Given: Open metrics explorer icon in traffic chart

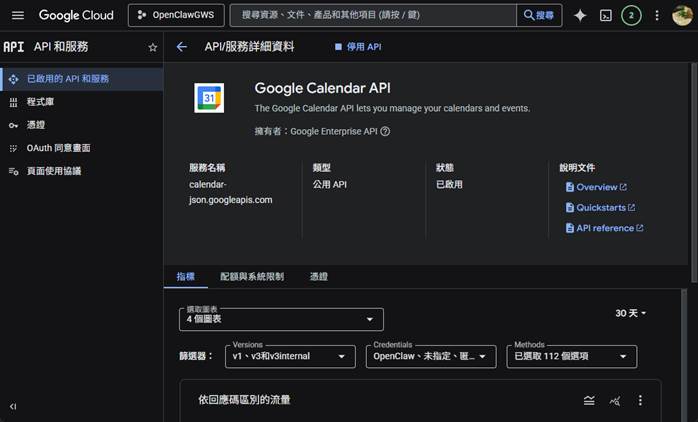Looking at the screenshot, I should pyautogui.click(x=615, y=400).
